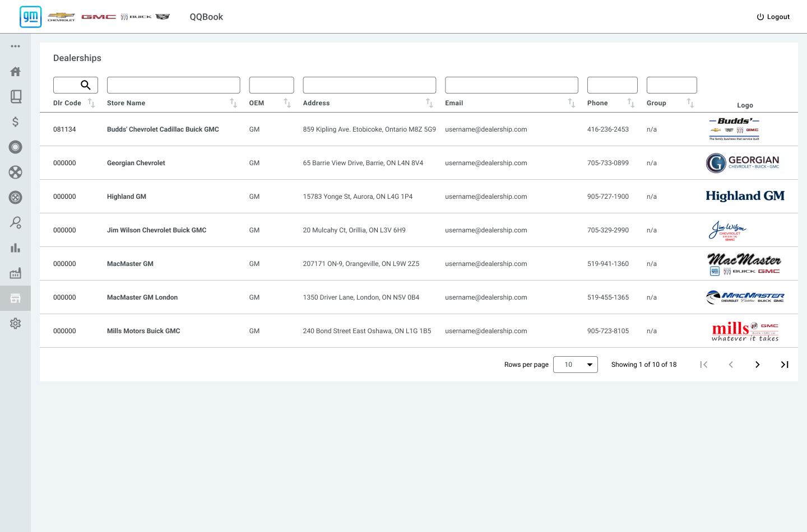The height and width of the screenshot is (532, 807).
Task: Sort by Group column
Action: pyautogui.click(x=690, y=103)
